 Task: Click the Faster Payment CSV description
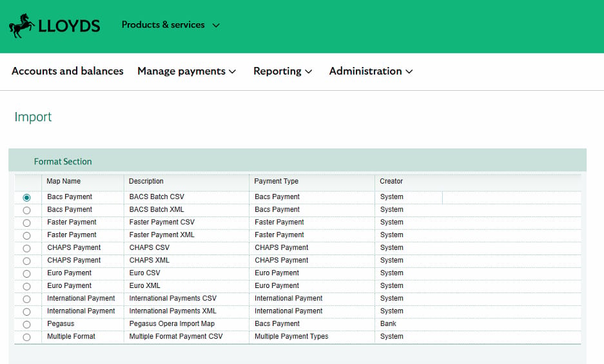tap(162, 222)
